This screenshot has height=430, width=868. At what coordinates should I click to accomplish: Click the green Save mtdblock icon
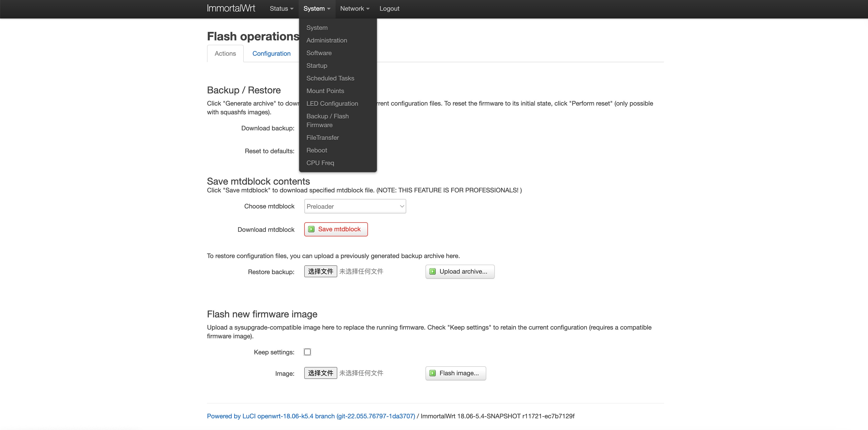coord(311,229)
